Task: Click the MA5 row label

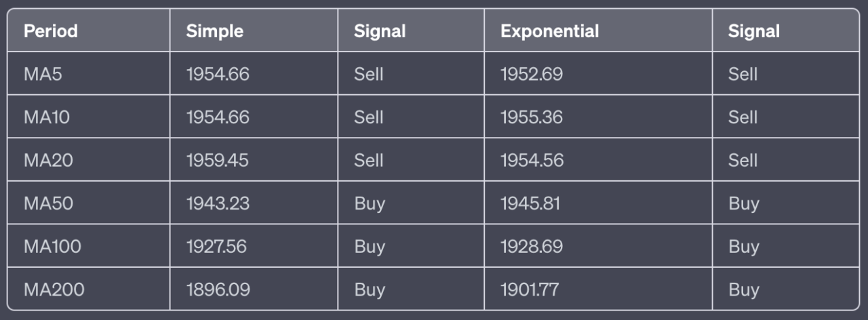Action: click(43, 74)
